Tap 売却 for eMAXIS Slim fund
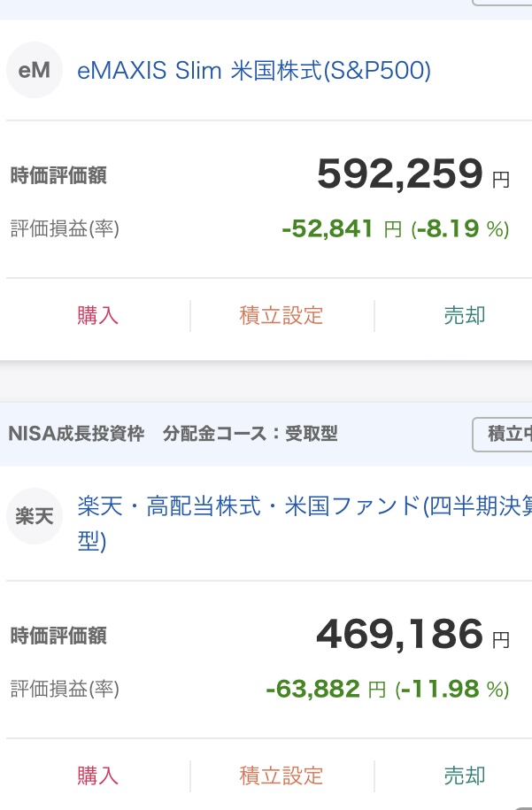 click(464, 315)
